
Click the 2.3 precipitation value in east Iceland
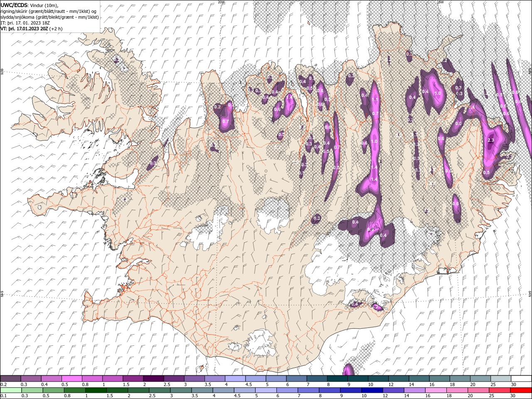coord(490,140)
